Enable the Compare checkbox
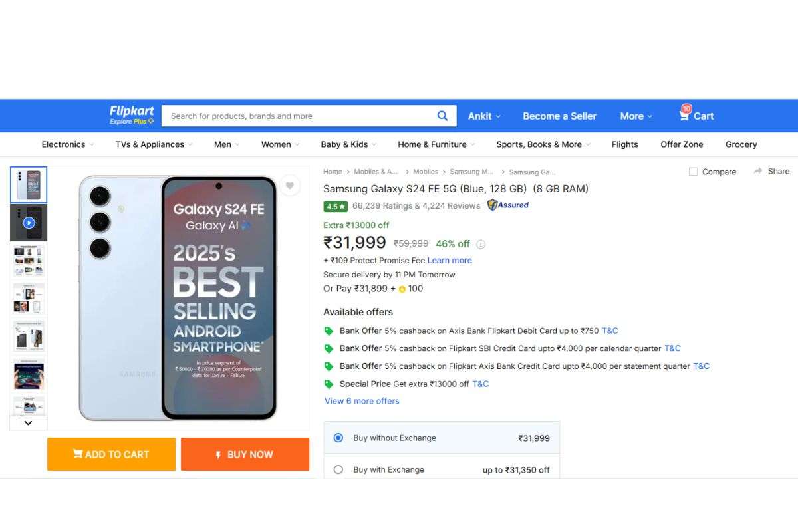798x532 pixels. (692, 171)
